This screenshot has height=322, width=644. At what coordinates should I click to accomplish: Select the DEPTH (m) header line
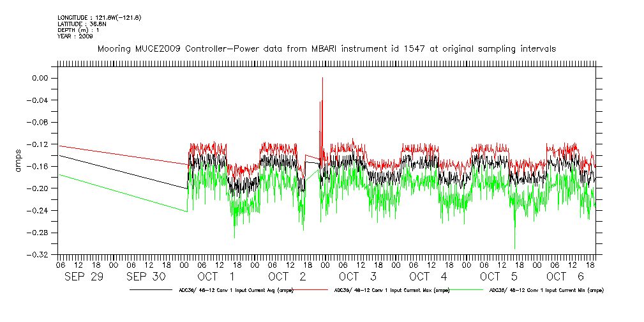[78, 30]
